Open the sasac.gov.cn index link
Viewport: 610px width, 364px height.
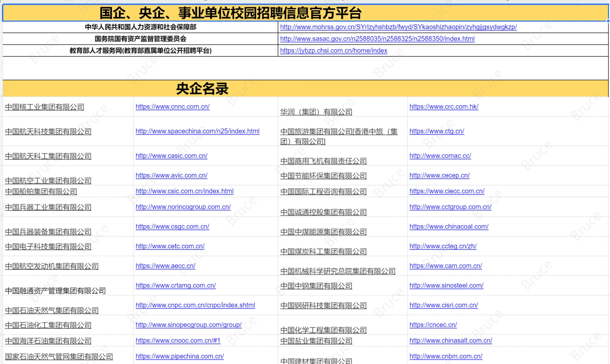[377, 39]
